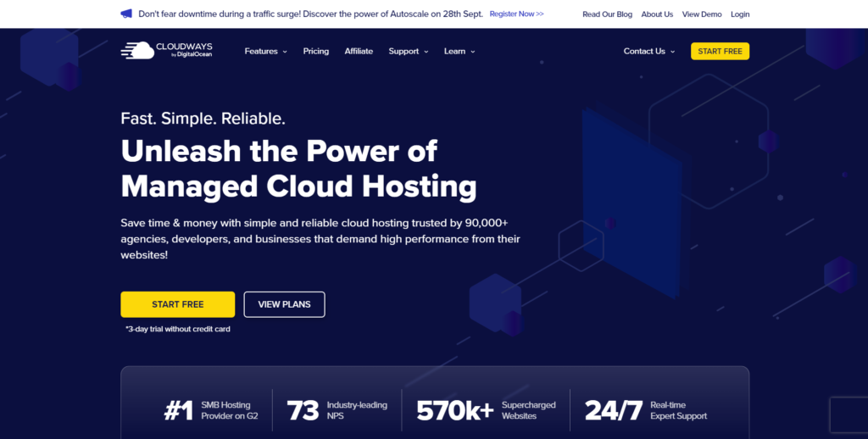
Task: Open the Affiliate page
Action: pos(359,51)
